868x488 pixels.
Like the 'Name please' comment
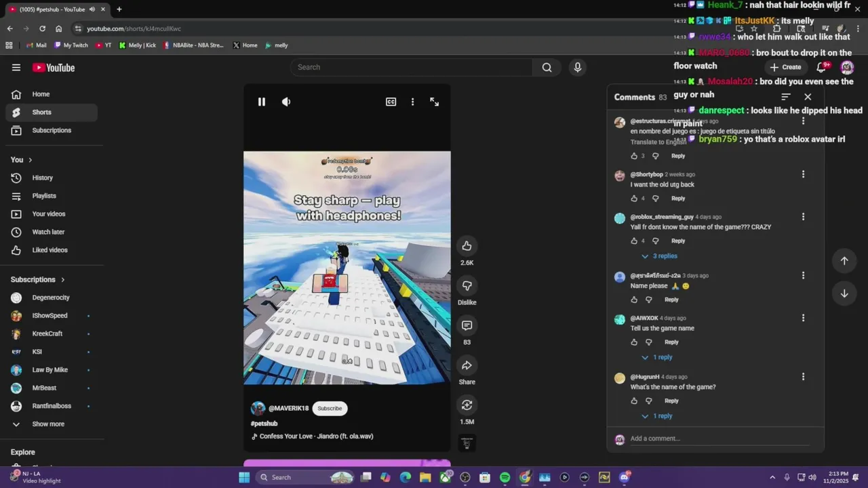pos(635,300)
